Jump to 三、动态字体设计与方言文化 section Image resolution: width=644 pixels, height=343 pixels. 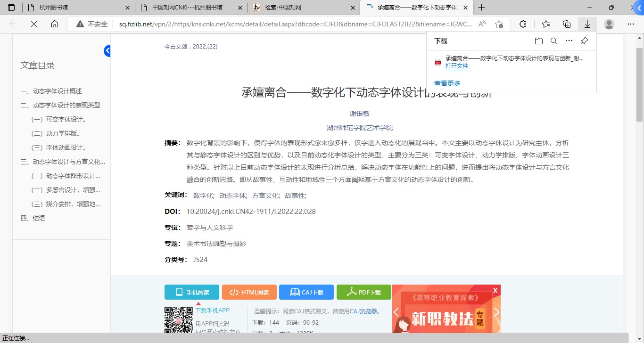pos(63,162)
